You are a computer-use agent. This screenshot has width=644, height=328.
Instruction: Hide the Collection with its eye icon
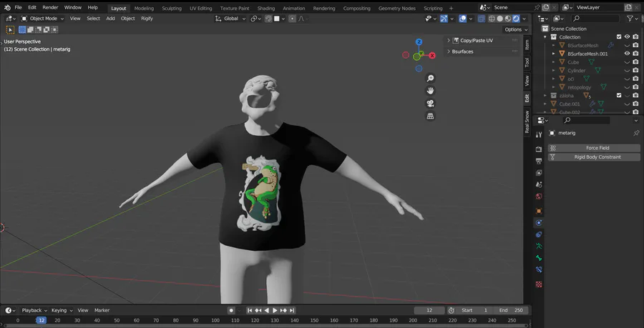click(627, 37)
